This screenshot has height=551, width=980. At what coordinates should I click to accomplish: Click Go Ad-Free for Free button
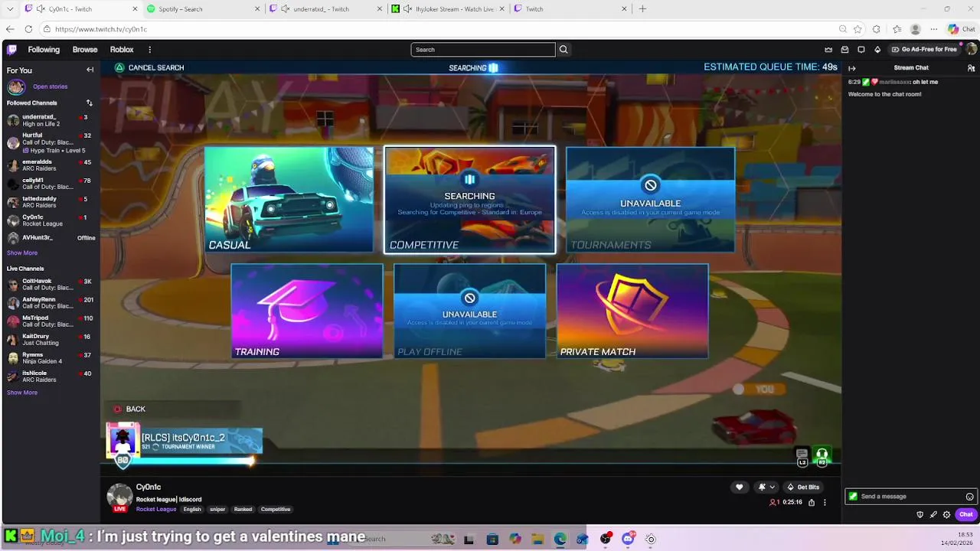click(x=924, y=50)
